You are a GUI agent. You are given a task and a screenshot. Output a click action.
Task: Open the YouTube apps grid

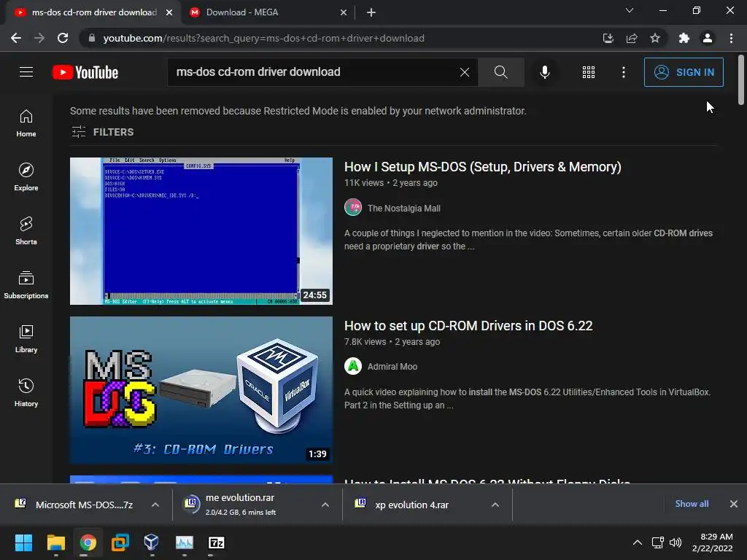[x=589, y=72]
